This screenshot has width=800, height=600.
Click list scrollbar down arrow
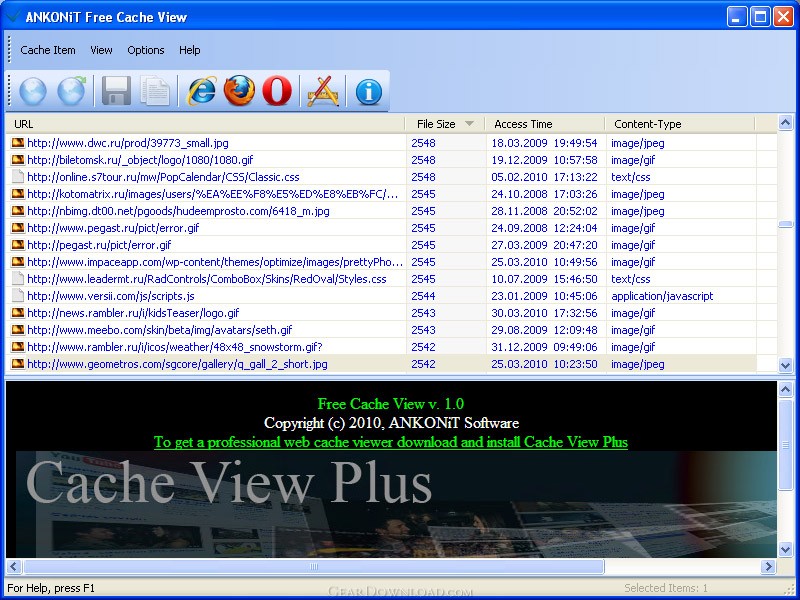click(x=786, y=365)
